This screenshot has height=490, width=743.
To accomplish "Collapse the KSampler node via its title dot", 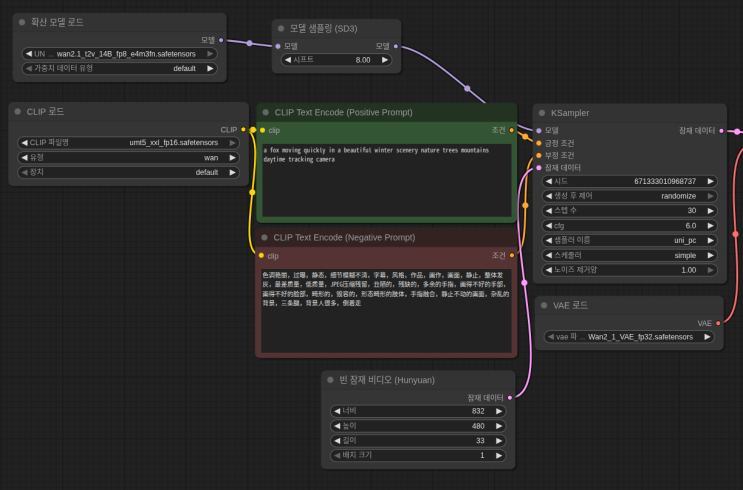I will pos(543,113).
